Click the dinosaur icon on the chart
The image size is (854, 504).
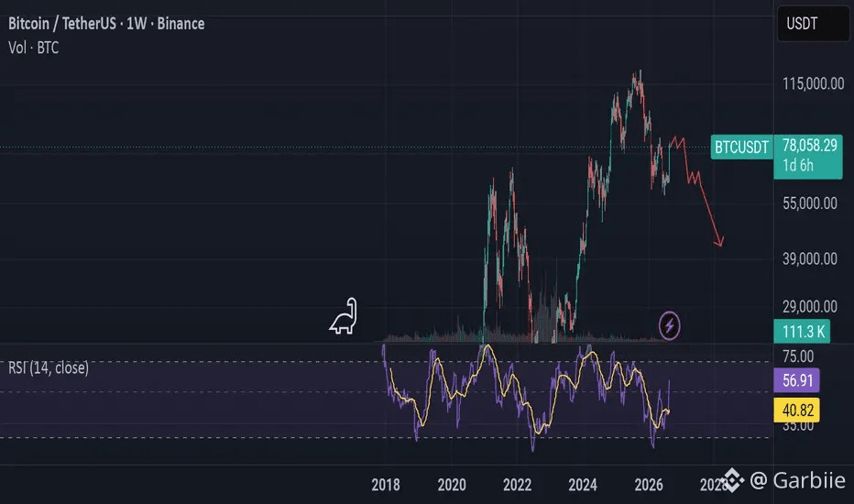(344, 316)
